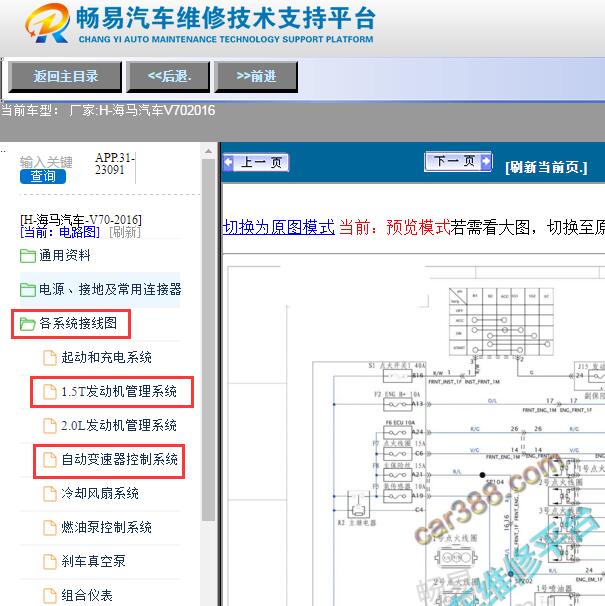
Task: Click the sidebar scrollbar up arrow
Action: pyautogui.click(x=208, y=151)
